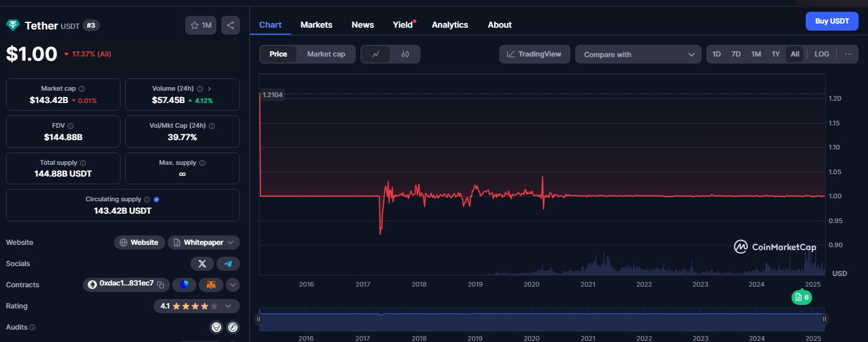The width and height of the screenshot is (868, 342).
Task: Click the FDV info icon
Action: pos(71,125)
